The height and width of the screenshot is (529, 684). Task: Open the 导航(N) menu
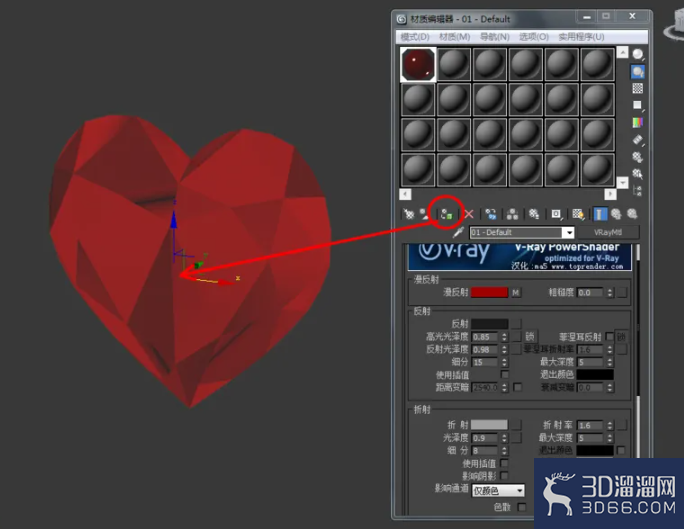tap(495, 37)
